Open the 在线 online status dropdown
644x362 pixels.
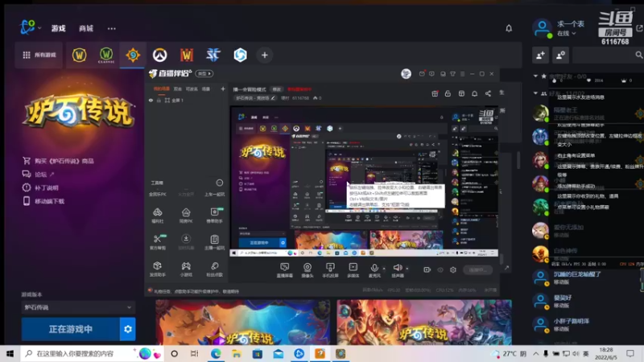pyautogui.click(x=567, y=33)
